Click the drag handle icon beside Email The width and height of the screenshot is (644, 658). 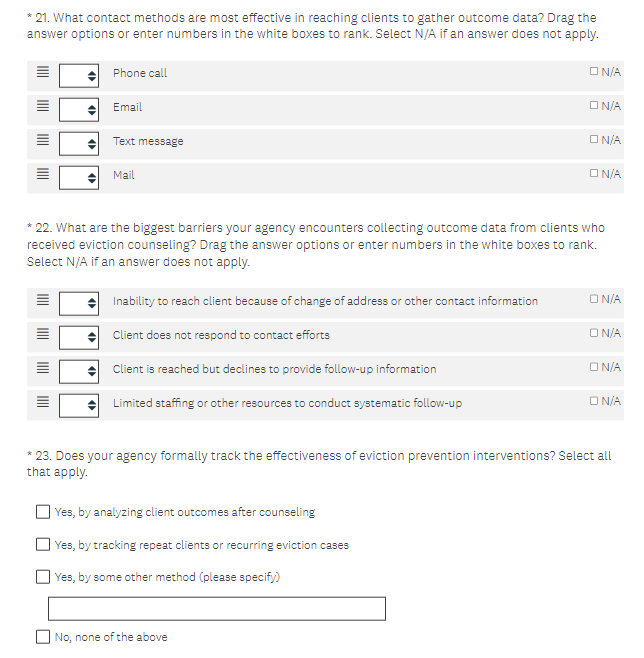click(x=43, y=108)
